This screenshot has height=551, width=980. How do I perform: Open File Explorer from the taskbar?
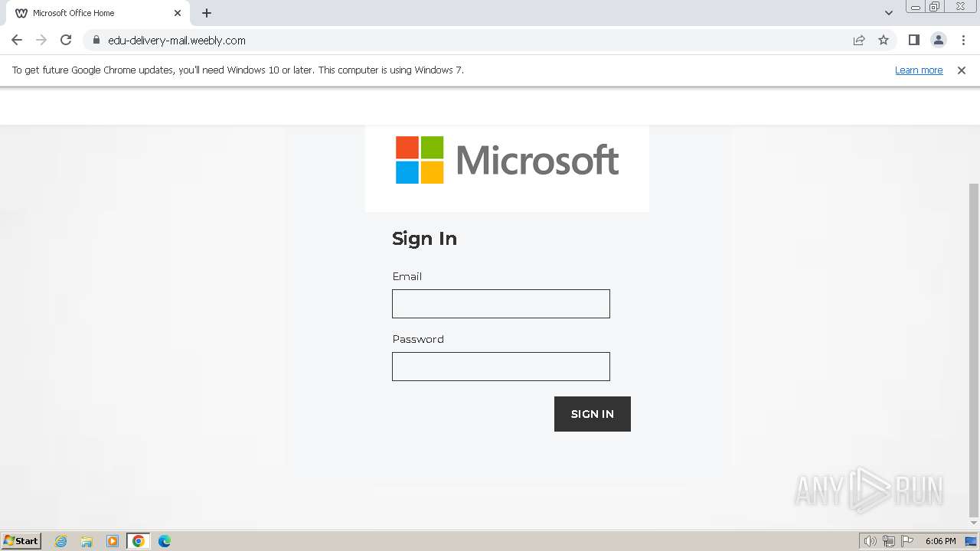pyautogui.click(x=87, y=541)
